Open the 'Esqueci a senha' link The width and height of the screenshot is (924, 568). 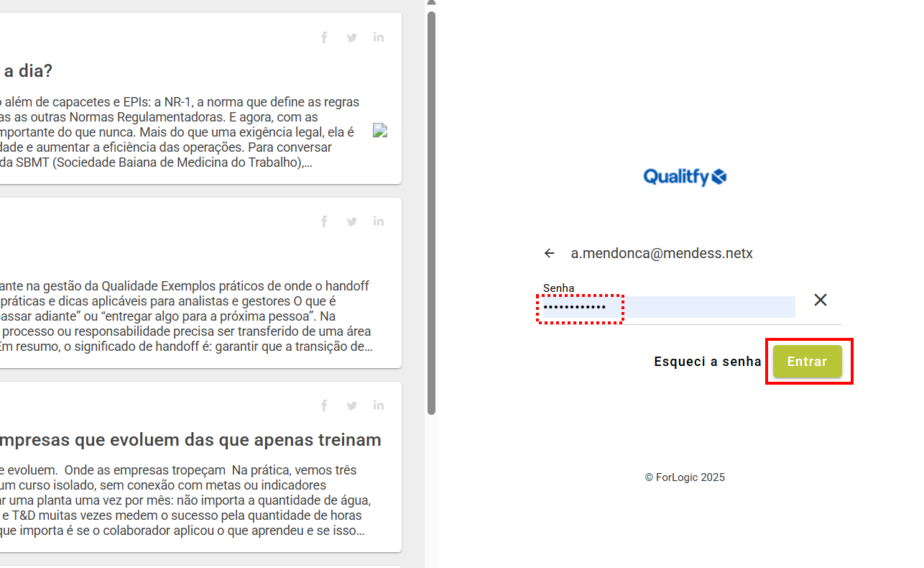(x=707, y=362)
